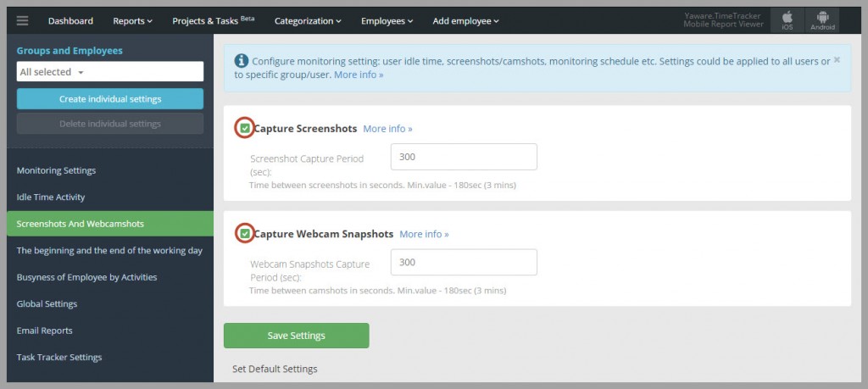Open Global Settings
Image resolution: width=868 pixels, height=389 pixels.
(x=47, y=303)
